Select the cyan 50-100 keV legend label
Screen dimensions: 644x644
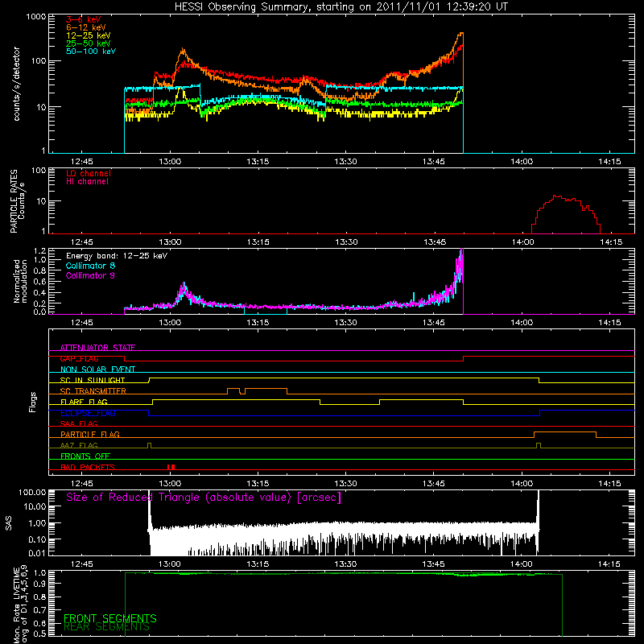click(91, 52)
